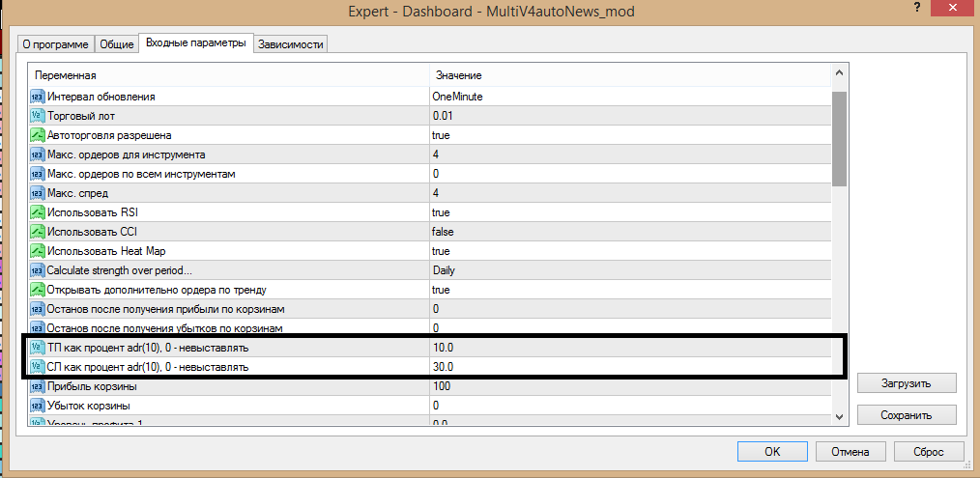Click the scrollbar up arrow in the parameters list

pyautogui.click(x=839, y=73)
